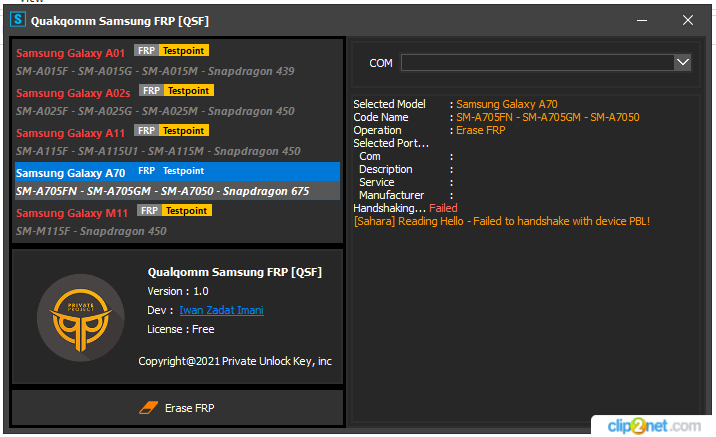Click the red Failed handshaking status
The width and height of the screenshot is (716, 437).
pos(443,208)
